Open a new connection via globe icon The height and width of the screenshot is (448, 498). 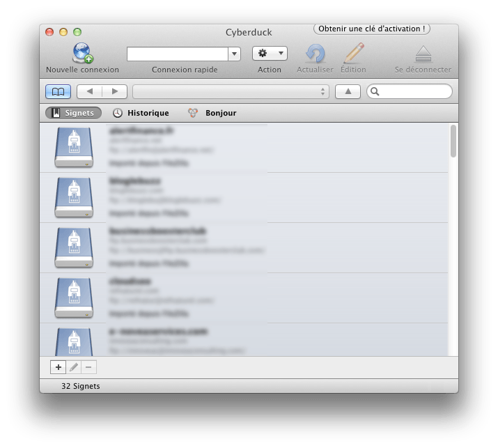point(83,53)
